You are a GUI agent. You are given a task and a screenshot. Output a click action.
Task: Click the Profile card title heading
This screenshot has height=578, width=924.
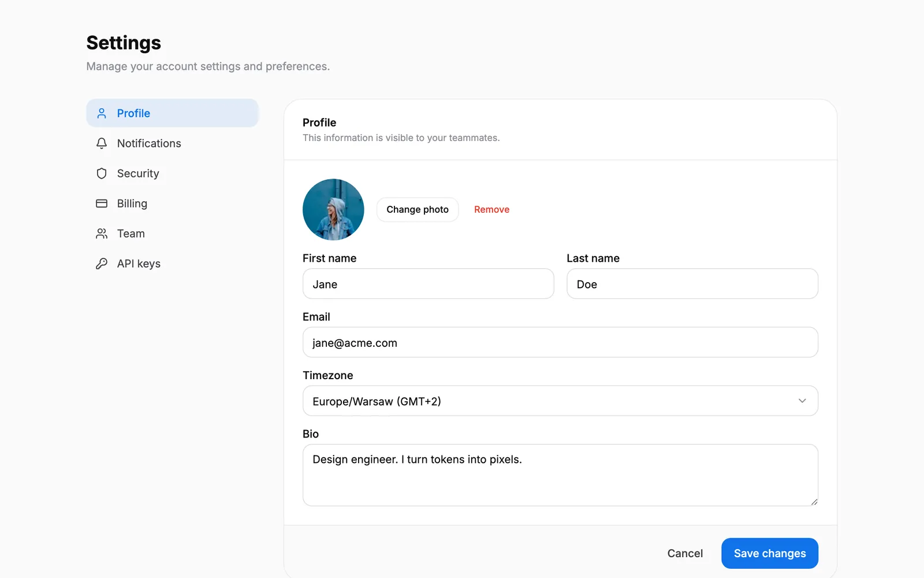coord(319,123)
